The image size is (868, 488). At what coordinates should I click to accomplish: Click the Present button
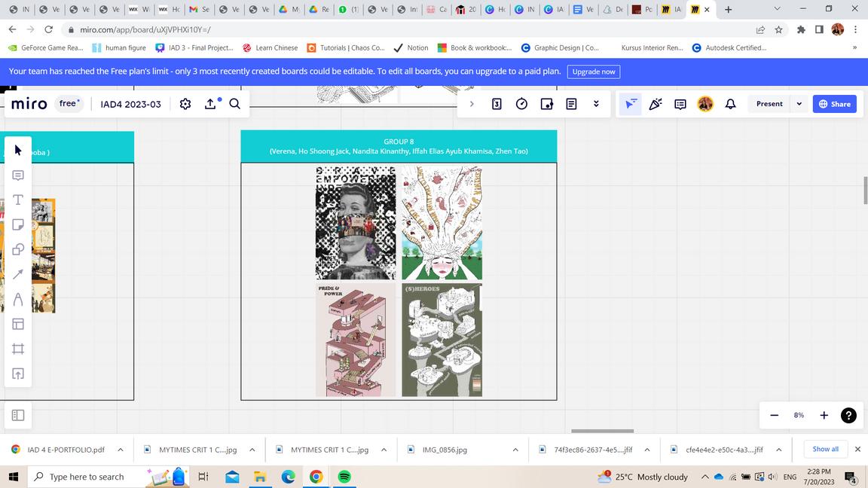point(769,104)
